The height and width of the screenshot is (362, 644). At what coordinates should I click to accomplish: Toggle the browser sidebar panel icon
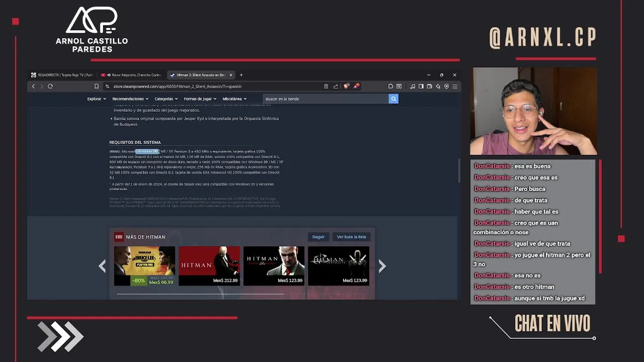(x=421, y=86)
